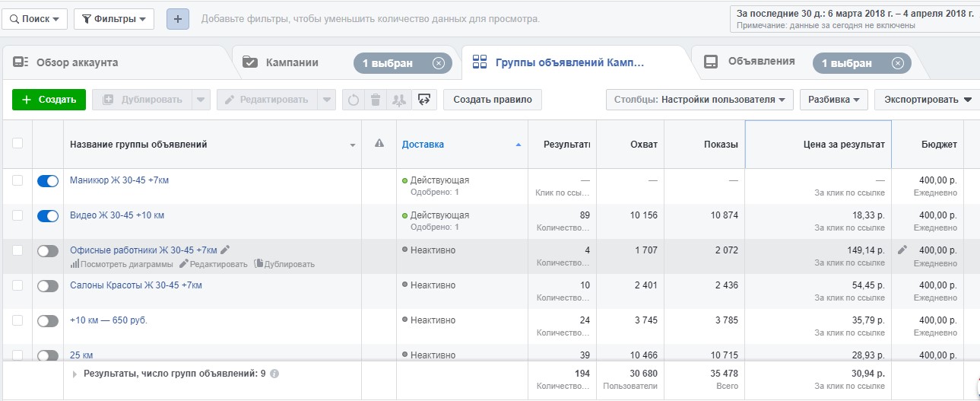Open the Фильтры dropdown

click(114, 19)
